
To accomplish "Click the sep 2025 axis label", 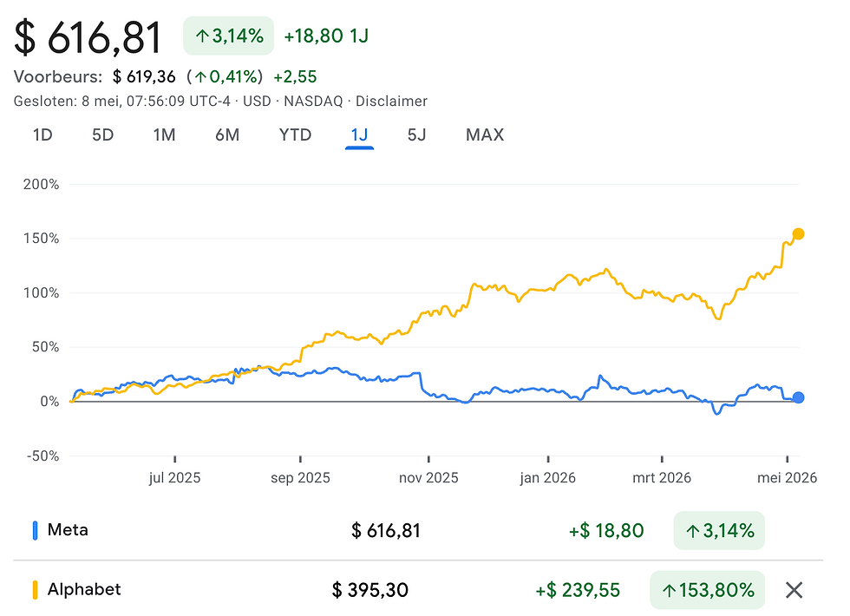I will click(300, 478).
